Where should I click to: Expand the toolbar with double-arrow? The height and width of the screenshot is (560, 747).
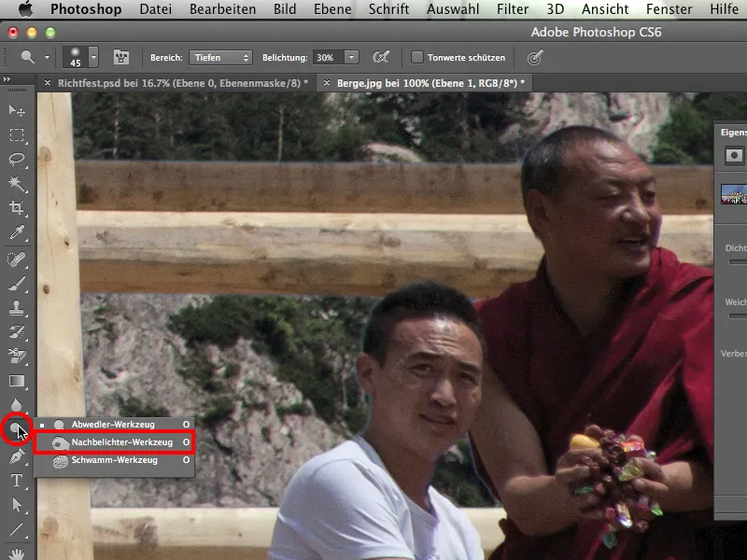(x=7, y=78)
